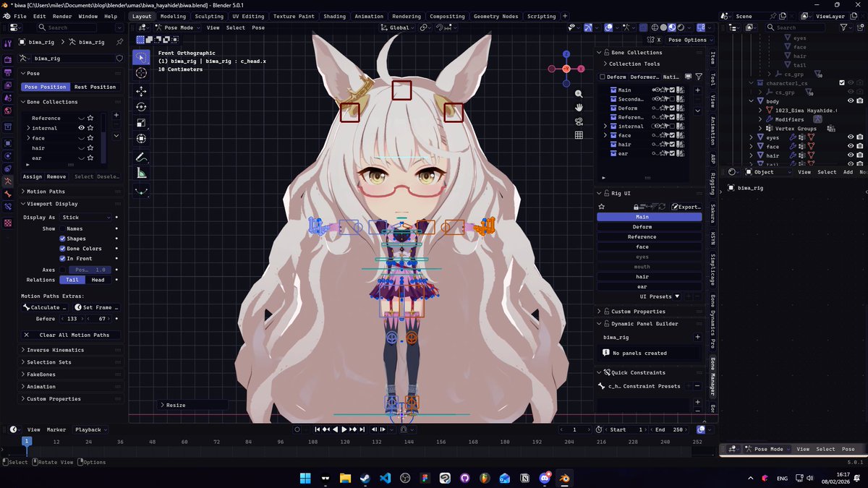Open the Render menu
The width and height of the screenshot is (868, 488).
[x=62, y=16]
